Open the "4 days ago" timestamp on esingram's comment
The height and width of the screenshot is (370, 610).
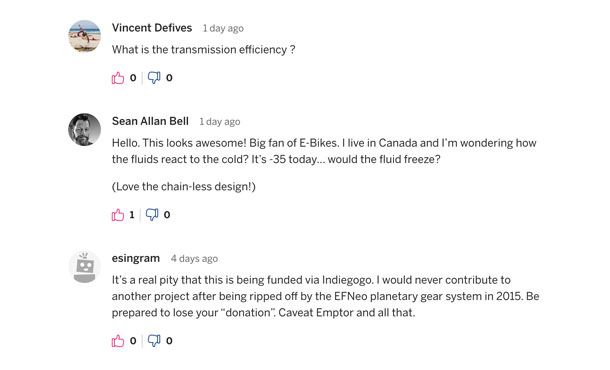tap(194, 259)
